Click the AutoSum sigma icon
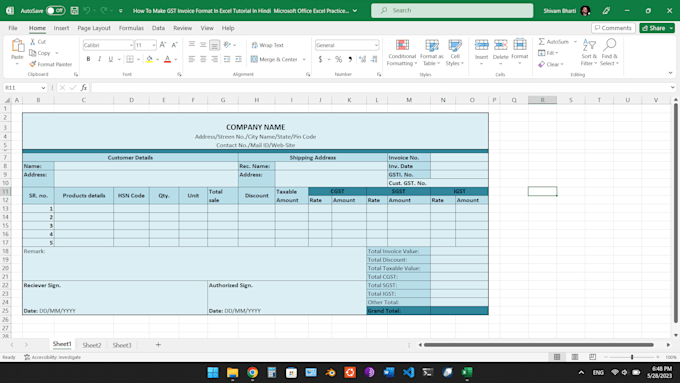This screenshot has width=680, height=383. pos(542,42)
